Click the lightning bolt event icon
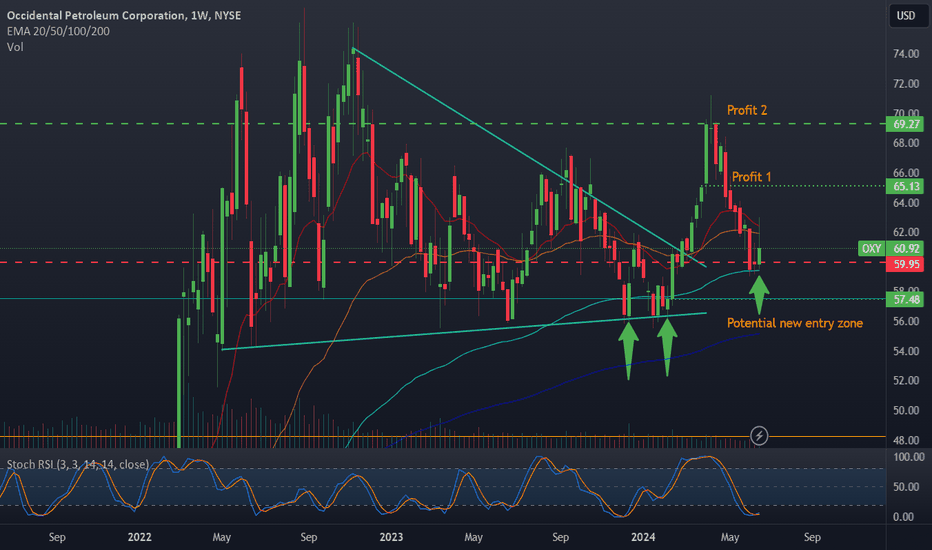 click(758, 436)
